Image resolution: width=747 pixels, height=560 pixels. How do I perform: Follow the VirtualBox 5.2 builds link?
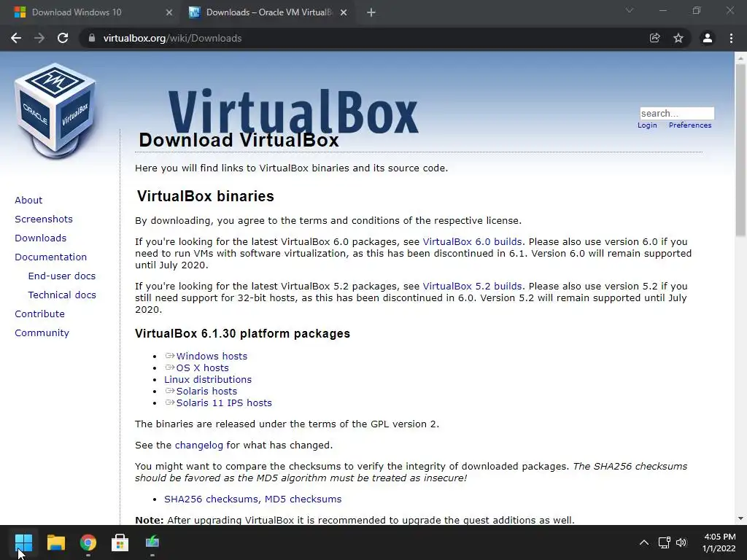coord(472,286)
